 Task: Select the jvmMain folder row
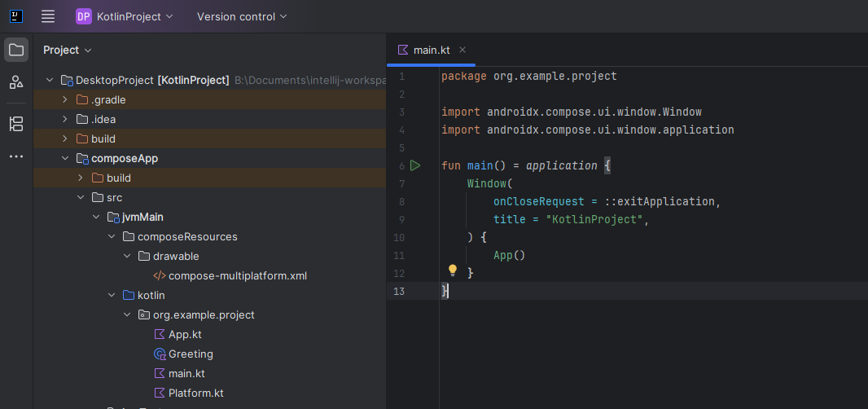point(209,218)
